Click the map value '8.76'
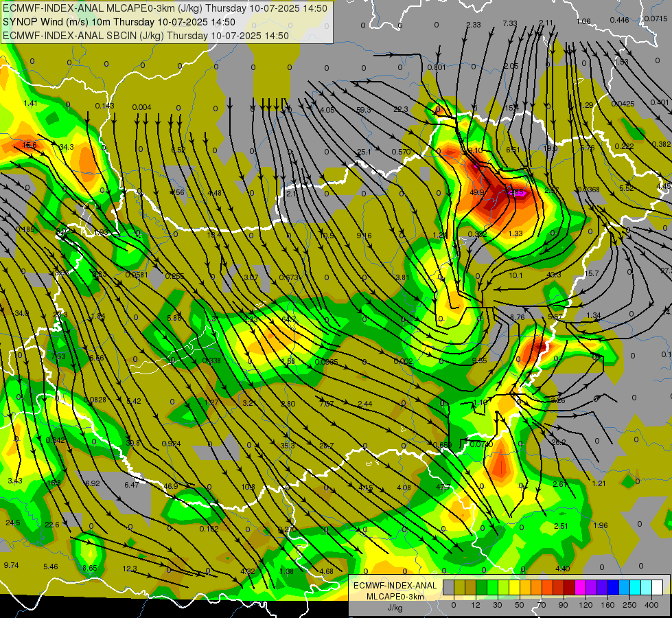 tap(518, 317)
